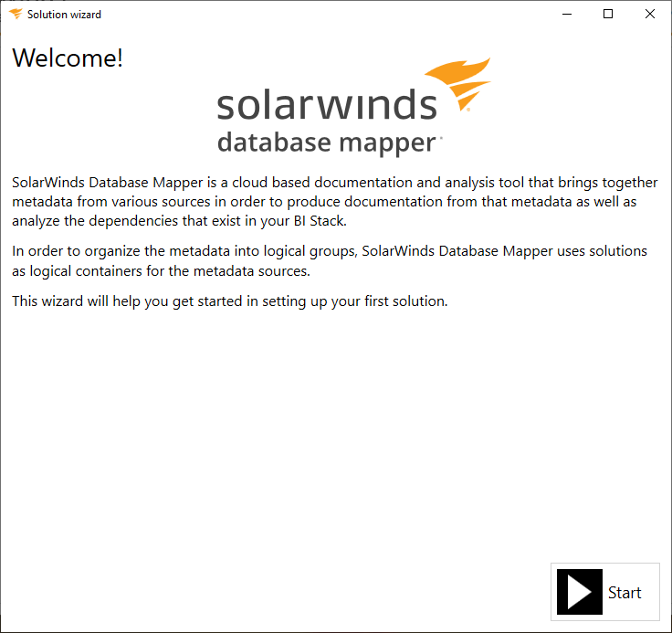Minimize the Solution wizard window

tap(567, 14)
